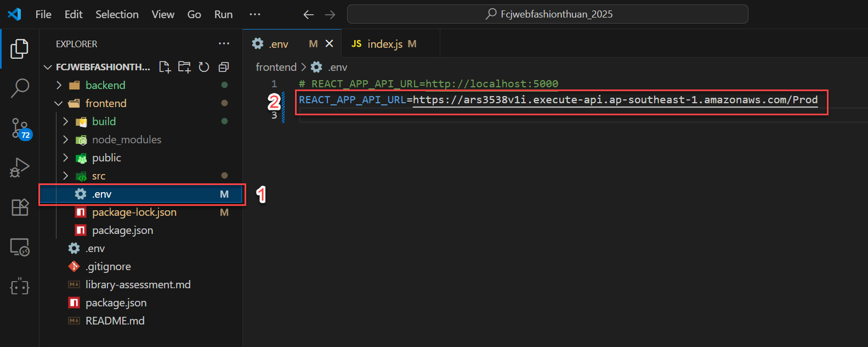
Task: Create a New Folder in explorer
Action: click(x=184, y=67)
